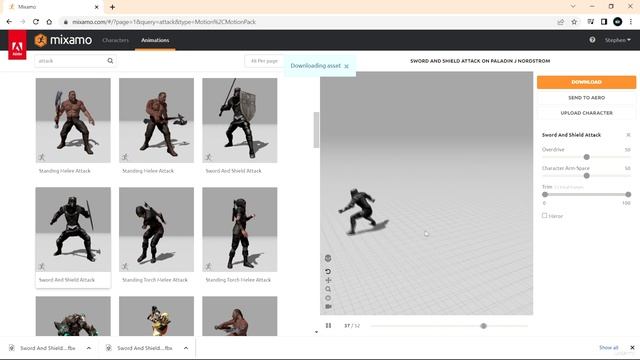Select Standing Melee Attack thumbnail with raised axe
Screen dimensions: 640x360
point(73,120)
